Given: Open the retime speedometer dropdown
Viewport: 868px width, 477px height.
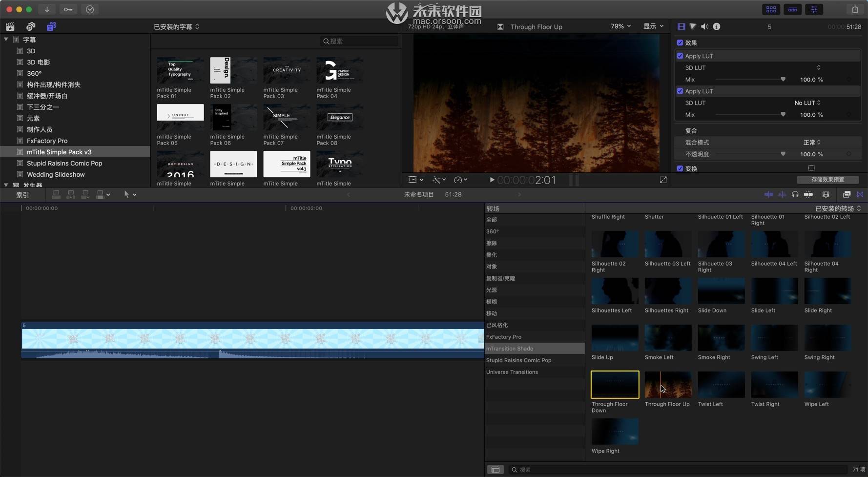Looking at the screenshot, I should click(x=460, y=180).
